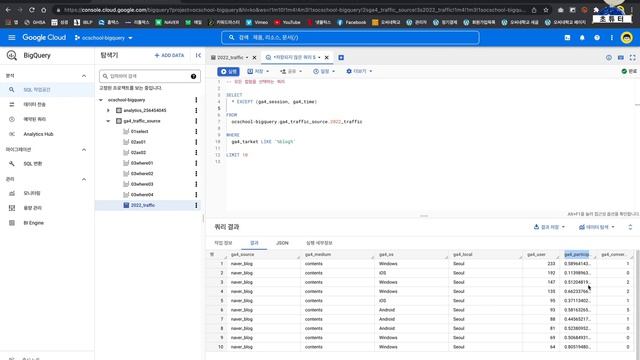Screen dimensions: 640x360
Task: Click the Analytics Hub sidebar item
Action: click(38, 134)
